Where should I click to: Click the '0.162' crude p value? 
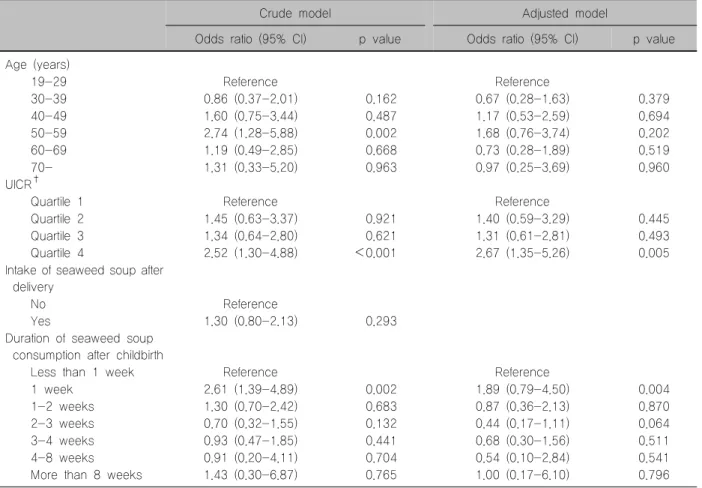(381, 99)
